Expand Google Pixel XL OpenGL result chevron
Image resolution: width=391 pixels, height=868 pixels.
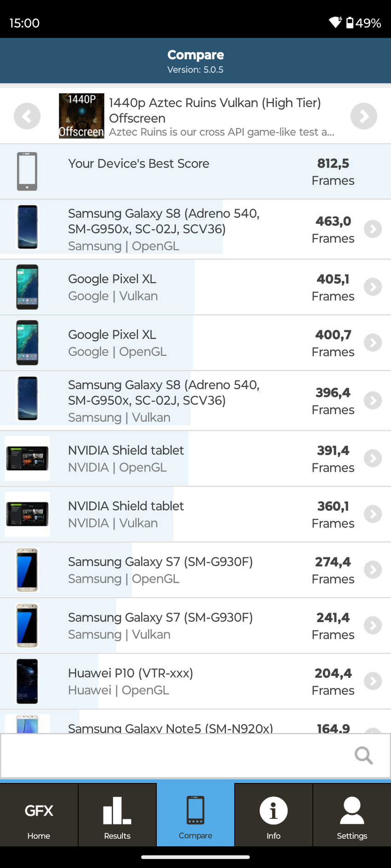coord(373,342)
